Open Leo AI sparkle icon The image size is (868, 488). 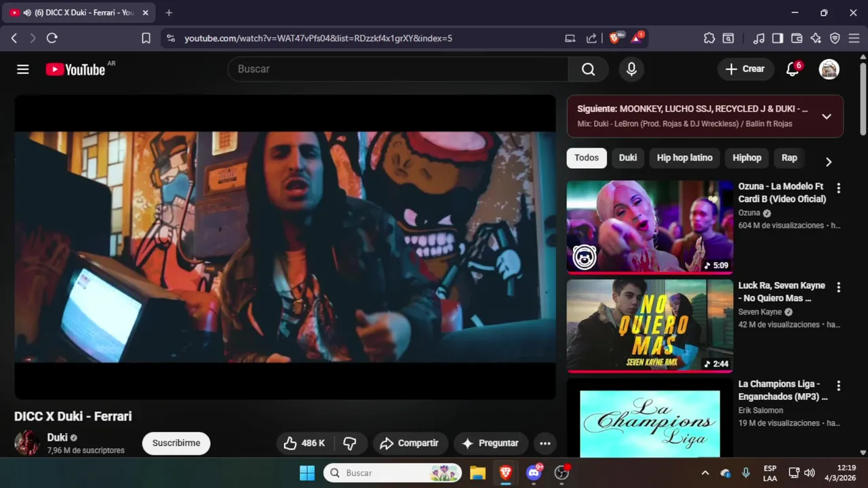[816, 39]
